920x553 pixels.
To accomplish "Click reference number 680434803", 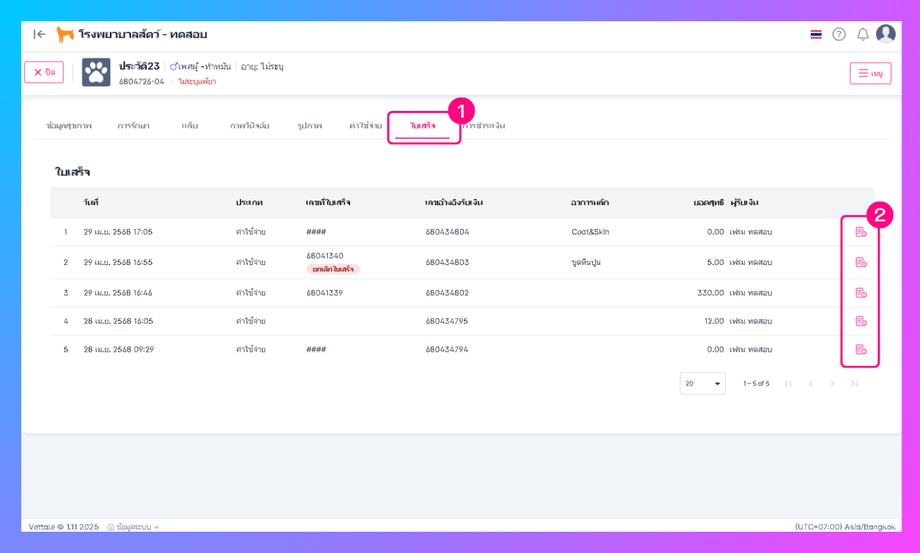I will point(447,262).
